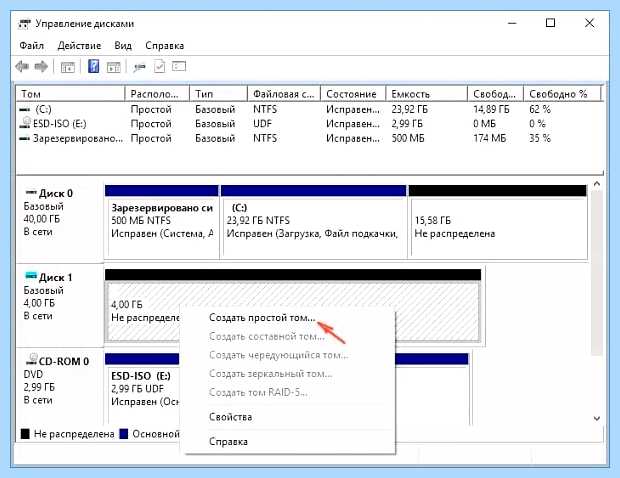Open the Вид menu

[x=123, y=45]
